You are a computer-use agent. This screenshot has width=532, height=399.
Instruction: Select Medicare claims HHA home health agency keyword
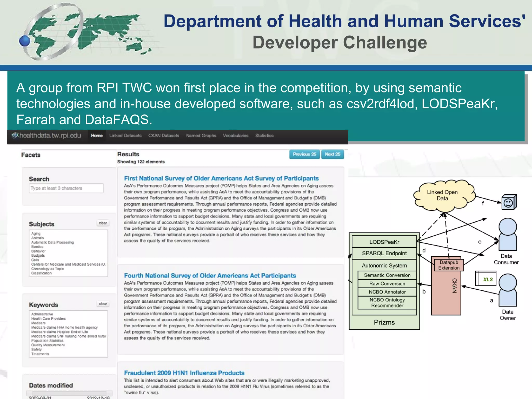[64, 328]
